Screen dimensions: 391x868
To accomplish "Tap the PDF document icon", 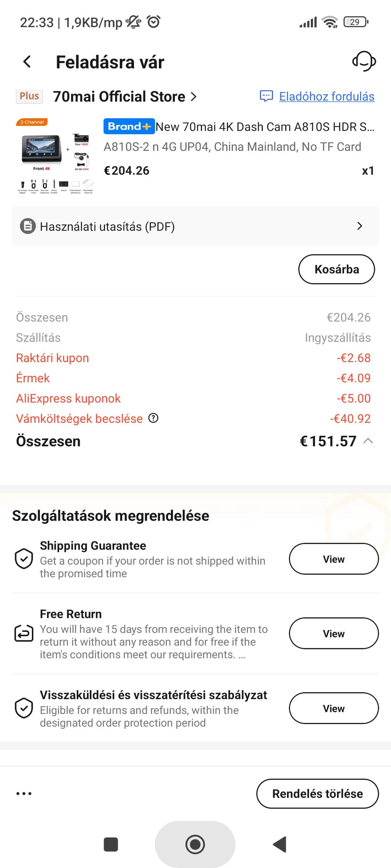I will (28, 226).
